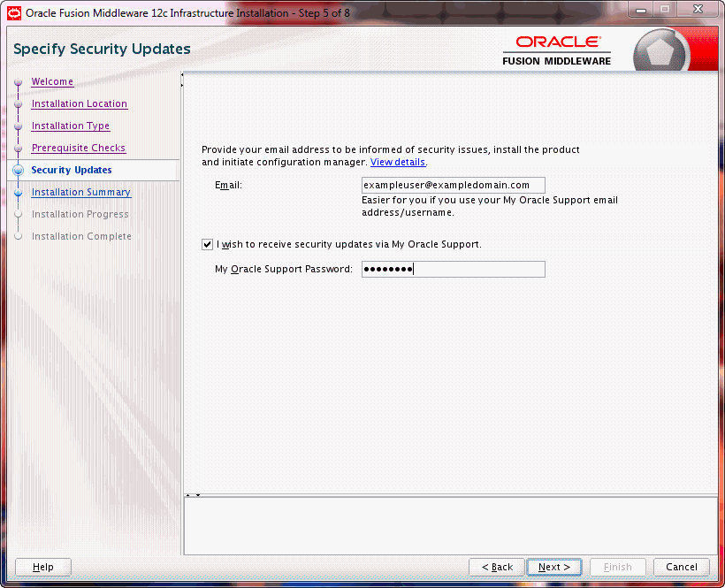Close the installer window
725x588 pixels.
click(698, 9)
